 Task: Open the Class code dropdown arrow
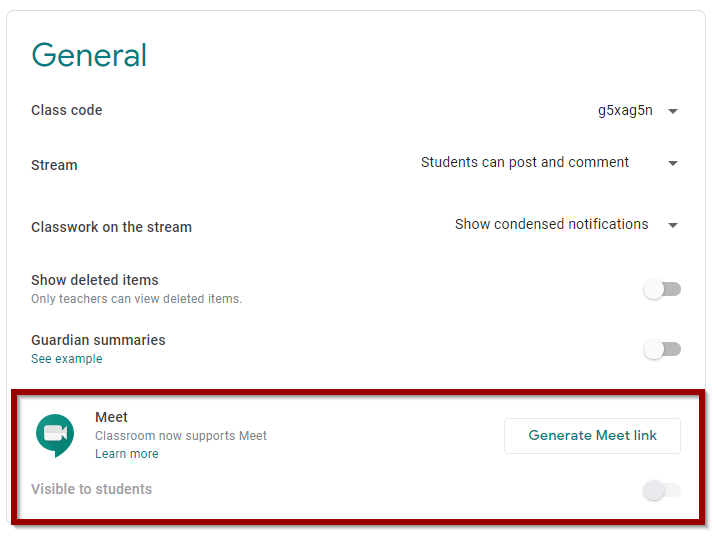point(673,111)
